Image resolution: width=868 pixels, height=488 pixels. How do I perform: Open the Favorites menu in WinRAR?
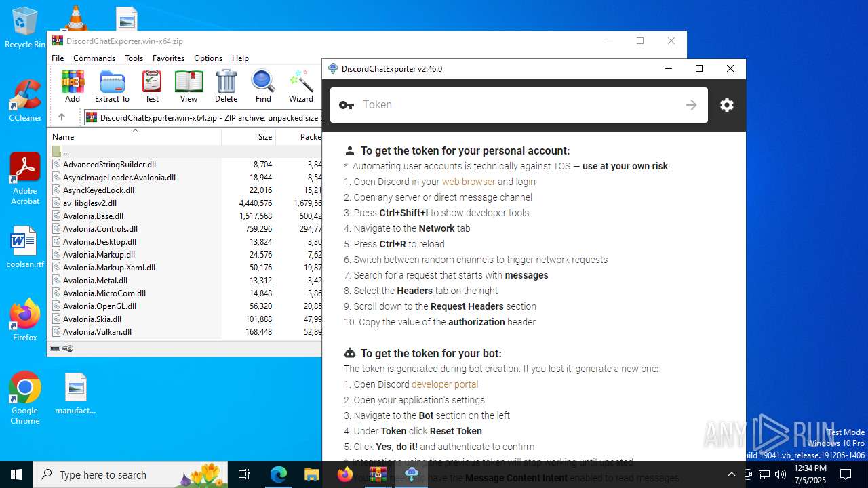coord(168,58)
